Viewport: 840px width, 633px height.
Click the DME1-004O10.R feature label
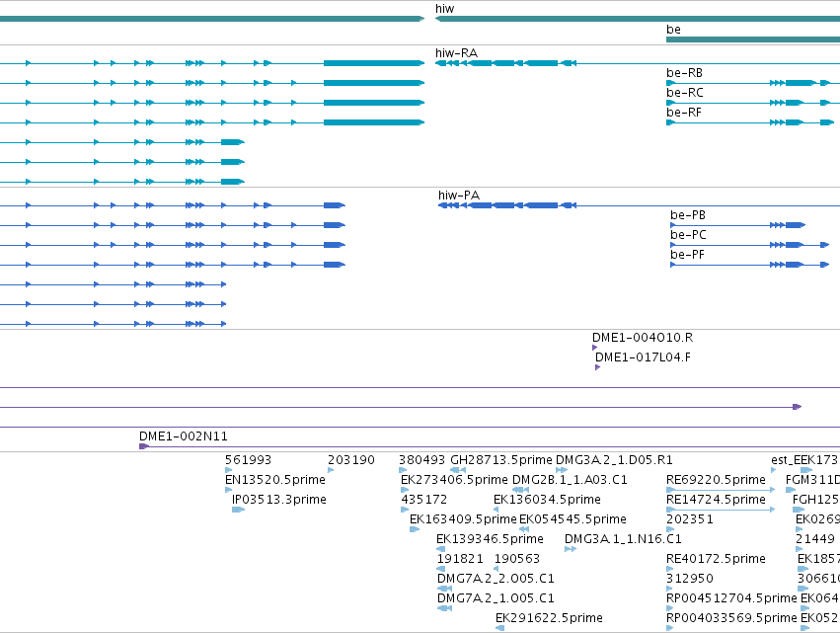tap(643, 338)
